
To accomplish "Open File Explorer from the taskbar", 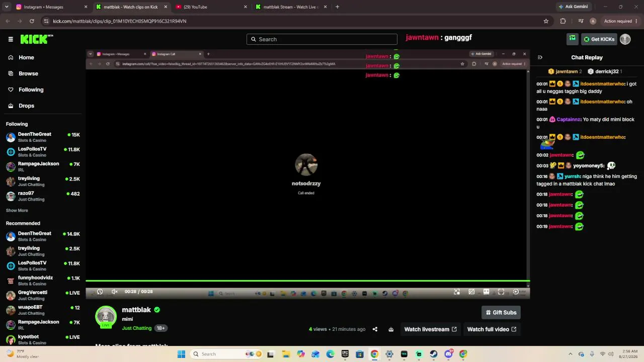I will [x=286, y=354].
